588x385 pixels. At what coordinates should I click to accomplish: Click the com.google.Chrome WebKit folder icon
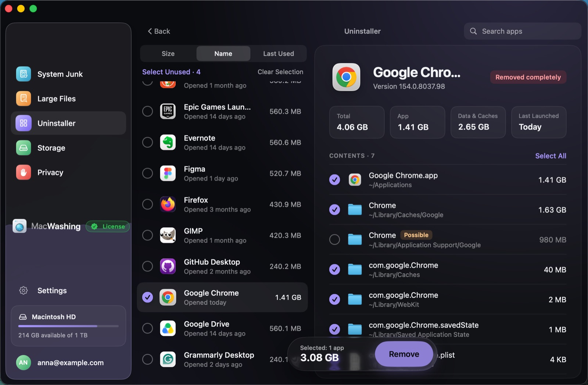(x=355, y=300)
